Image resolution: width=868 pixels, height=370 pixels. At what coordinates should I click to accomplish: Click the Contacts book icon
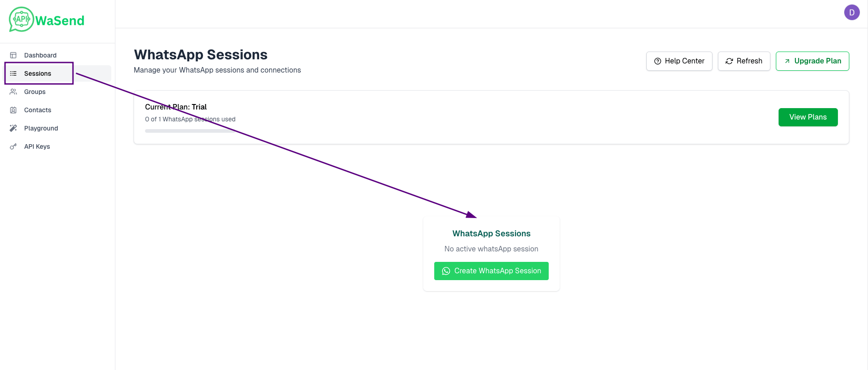coord(13,110)
